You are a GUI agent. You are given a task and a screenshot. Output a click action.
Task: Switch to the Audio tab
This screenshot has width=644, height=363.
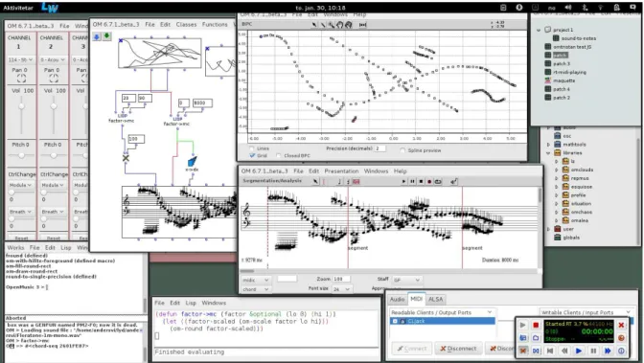point(397,300)
